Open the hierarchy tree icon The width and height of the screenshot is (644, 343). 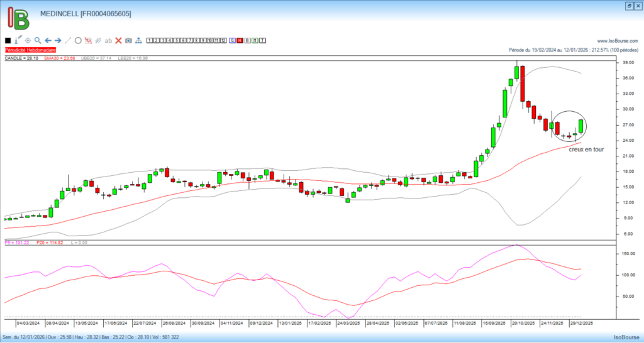[x=138, y=40]
